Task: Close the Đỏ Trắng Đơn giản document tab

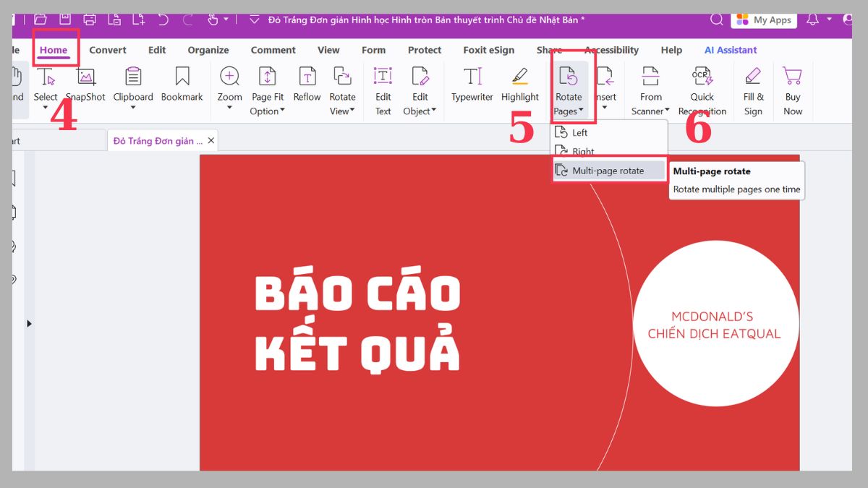Action: point(210,140)
